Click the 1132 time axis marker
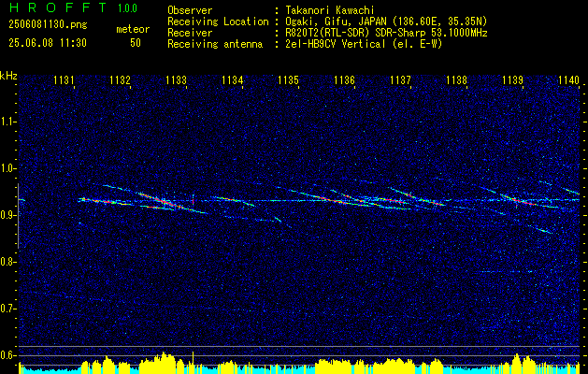This screenshot has width=588, height=374. (x=120, y=79)
